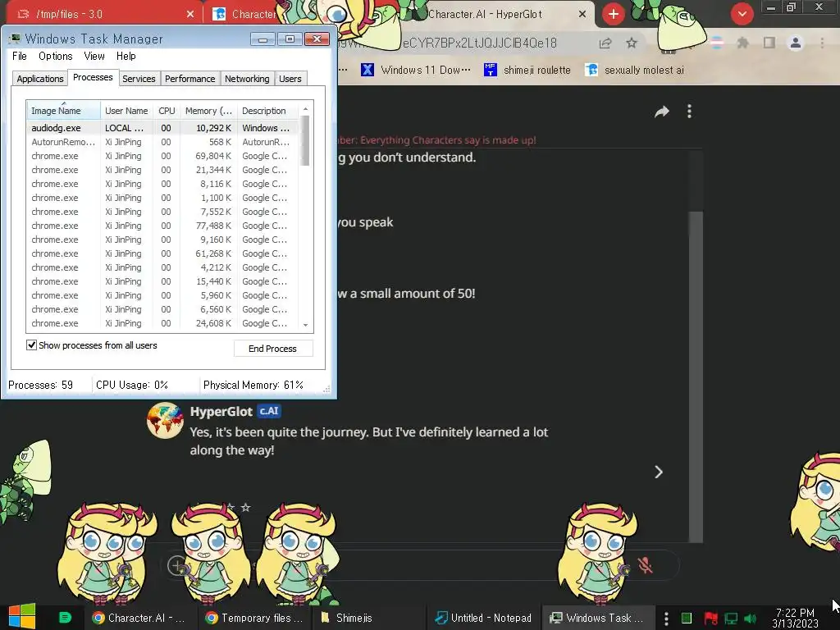Click the Windows Task Manager taskbar item
This screenshot has height=630, width=840.
click(x=597, y=618)
